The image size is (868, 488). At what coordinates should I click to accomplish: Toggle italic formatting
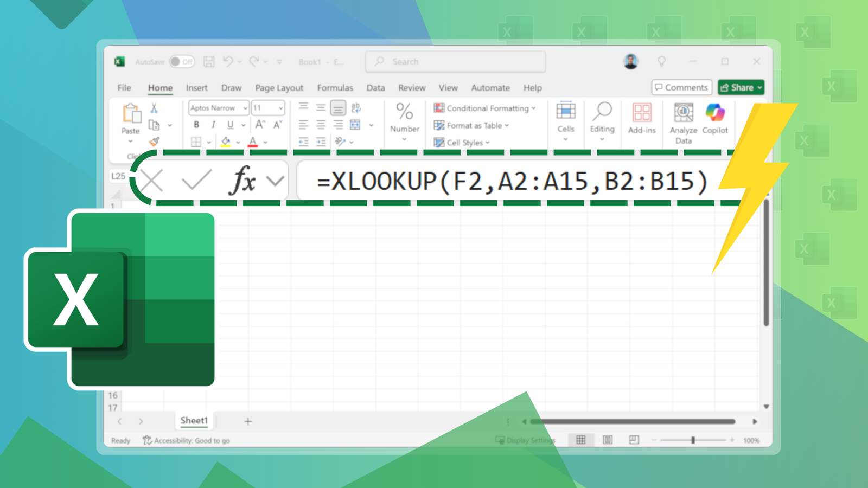[214, 125]
